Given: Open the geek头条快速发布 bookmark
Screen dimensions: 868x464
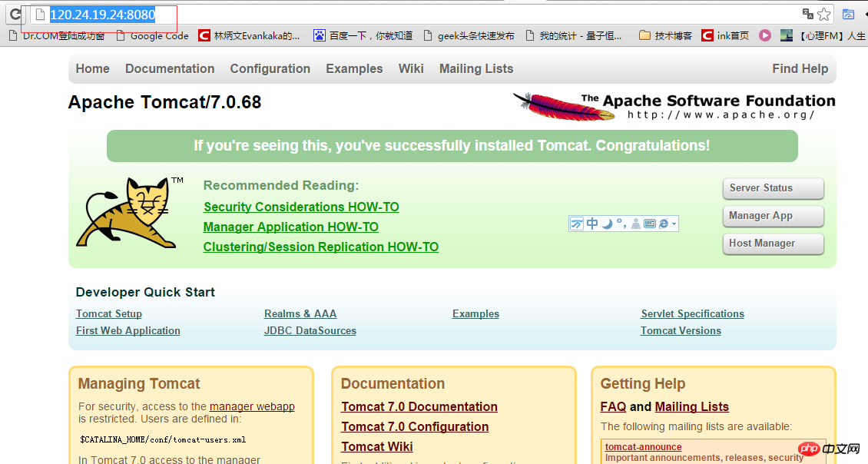Looking at the screenshot, I should (x=469, y=36).
